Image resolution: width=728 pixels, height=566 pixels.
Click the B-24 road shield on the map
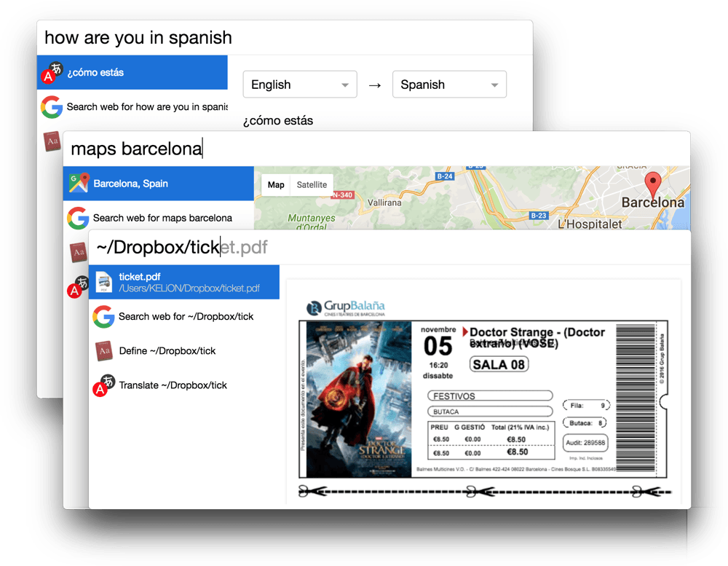pyautogui.click(x=445, y=176)
